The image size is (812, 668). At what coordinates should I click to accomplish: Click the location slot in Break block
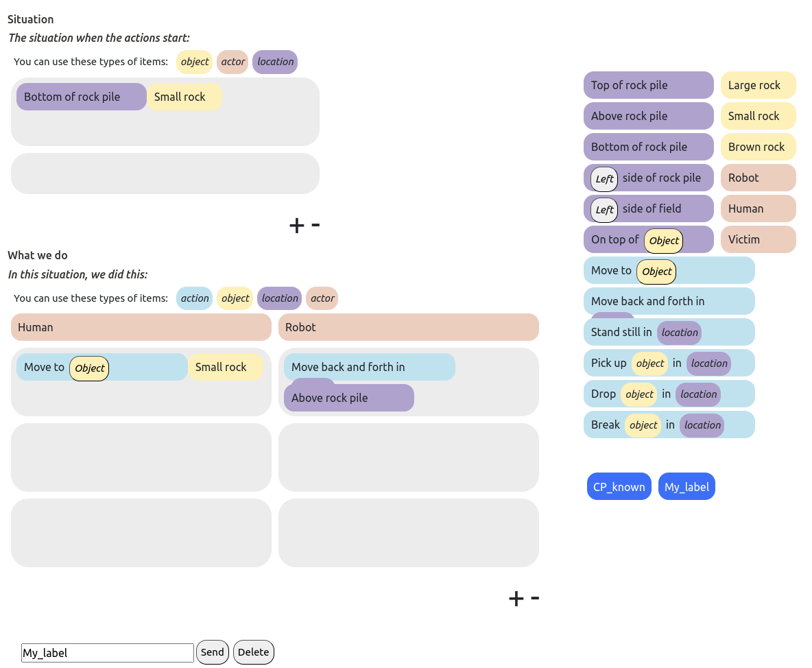coord(702,425)
